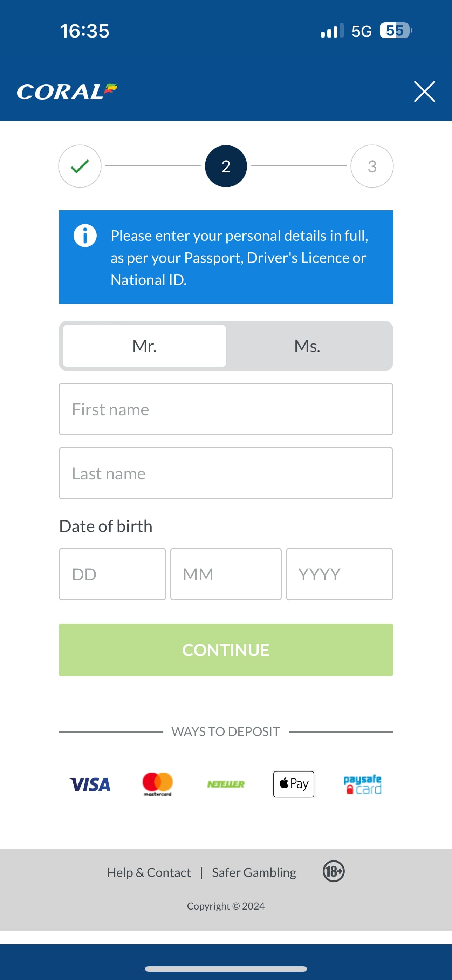Select the Mr. title option
This screenshot has width=452, height=980.
(x=144, y=346)
